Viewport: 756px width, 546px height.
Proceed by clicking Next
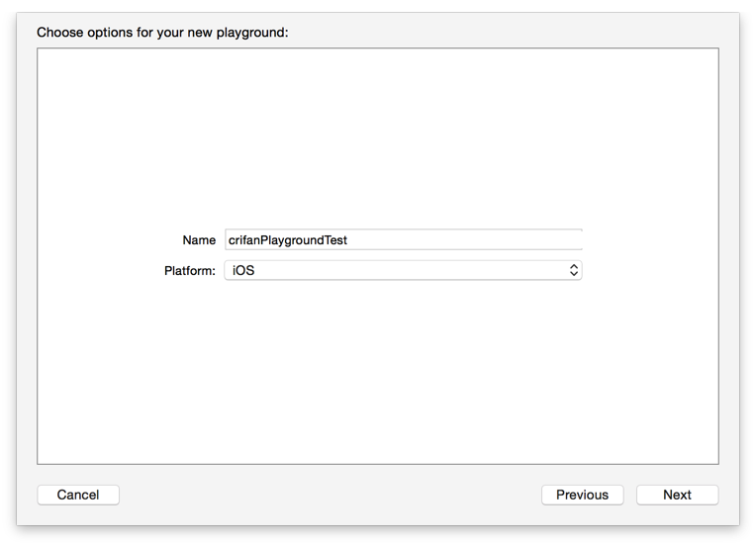pyautogui.click(x=677, y=495)
